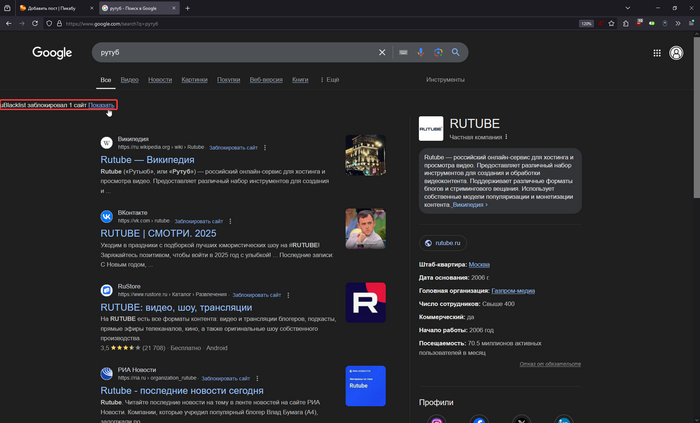Open the three-dot menu of the ВКонтакте result
Screen dimensions: 700x423
[230, 221]
